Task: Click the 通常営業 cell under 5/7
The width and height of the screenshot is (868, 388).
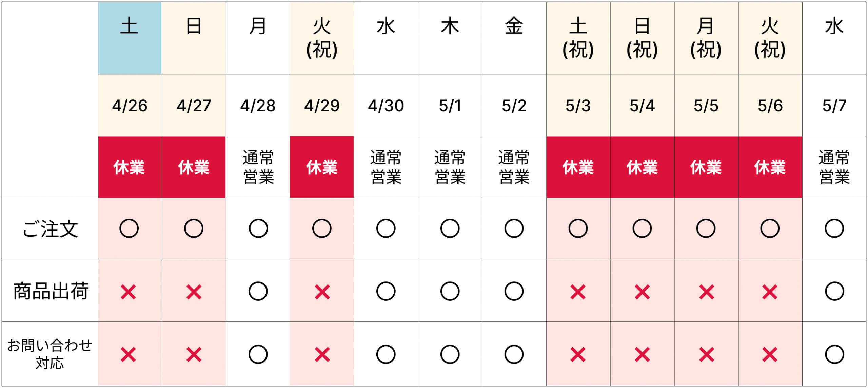Action: (834, 167)
